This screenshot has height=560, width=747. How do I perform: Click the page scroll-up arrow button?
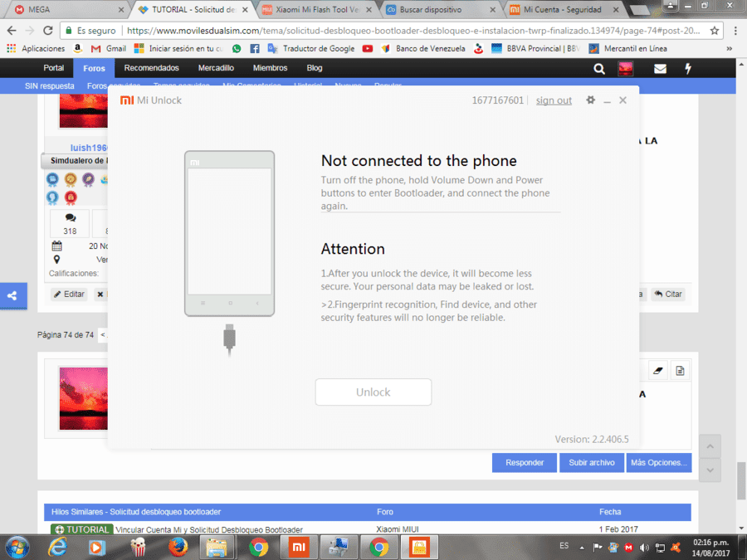(710, 446)
